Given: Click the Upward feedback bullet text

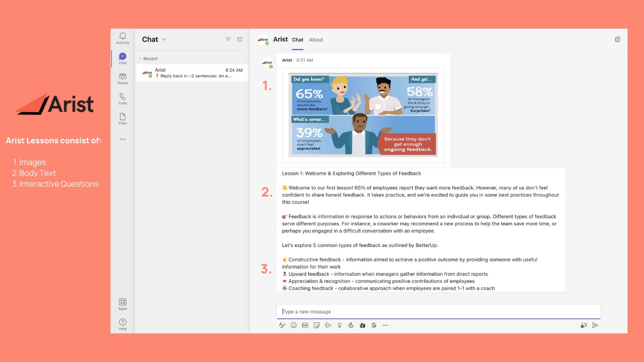Looking at the screenshot, I should (x=385, y=274).
